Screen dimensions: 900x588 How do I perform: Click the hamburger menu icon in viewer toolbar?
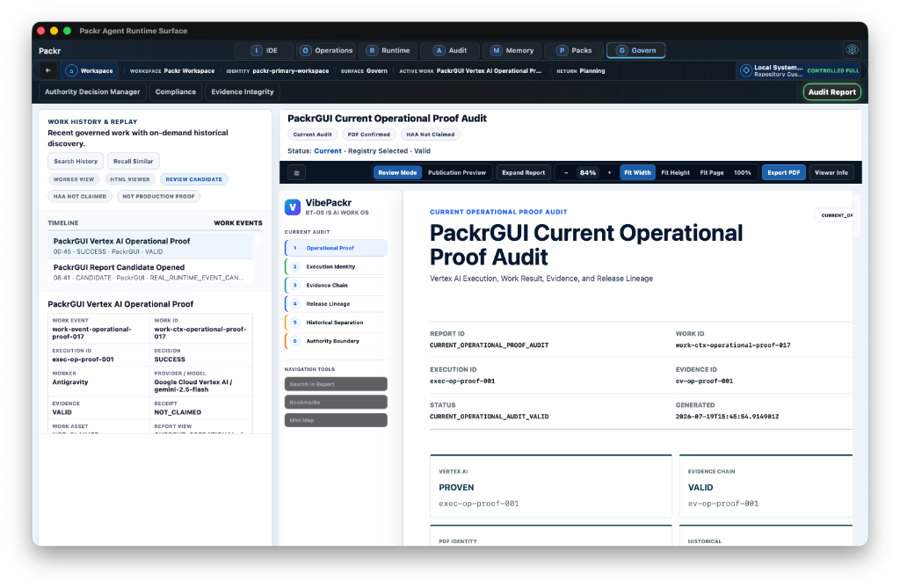coord(296,173)
